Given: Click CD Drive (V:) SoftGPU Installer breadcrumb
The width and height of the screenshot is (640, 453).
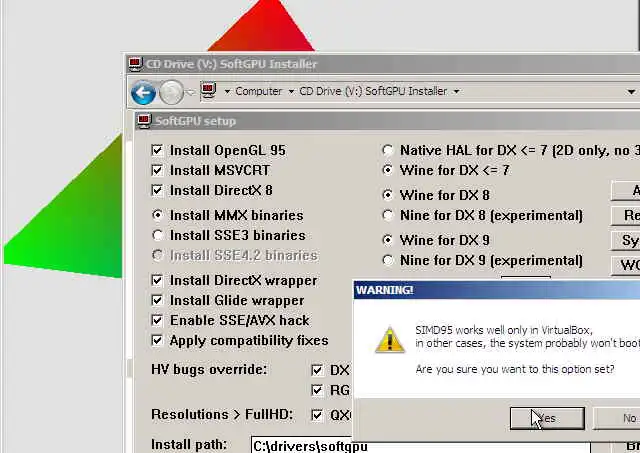Looking at the screenshot, I should coord(373,91).
